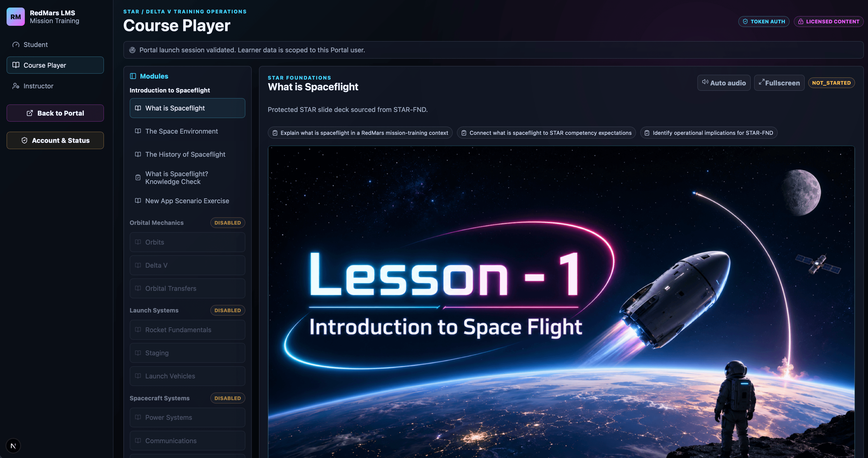Click the disabled Power Systems lesson

187,417
